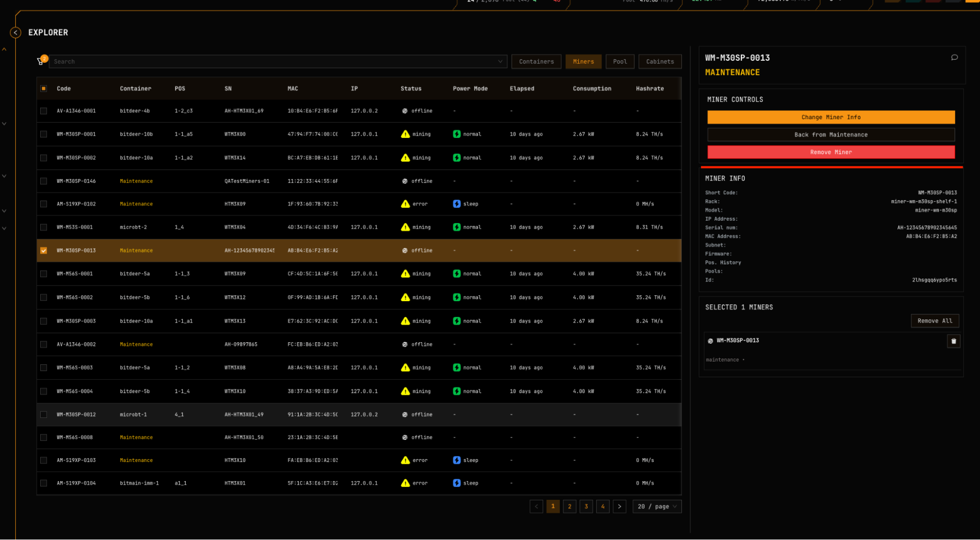This screenshot has width=980, height=540.
Task: Switch to the Pool tab
Action: pos(620,61)
